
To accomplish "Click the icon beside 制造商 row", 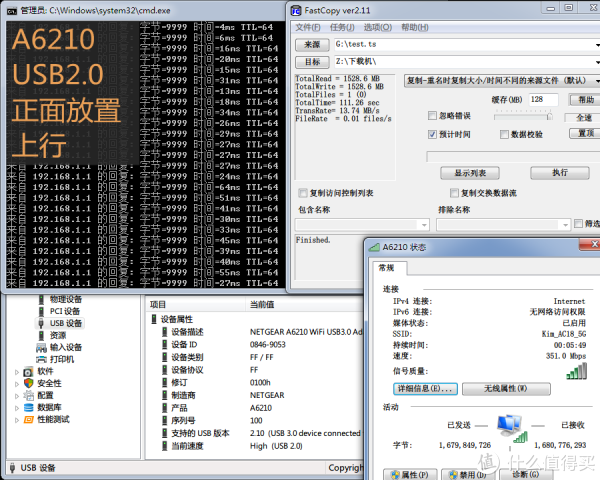I will coord(165,395).
